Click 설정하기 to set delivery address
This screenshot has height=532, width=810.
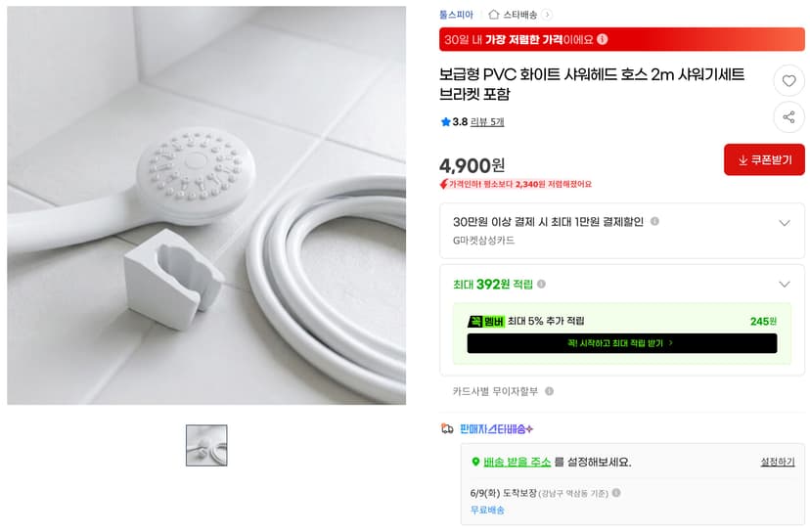point(778,462)
